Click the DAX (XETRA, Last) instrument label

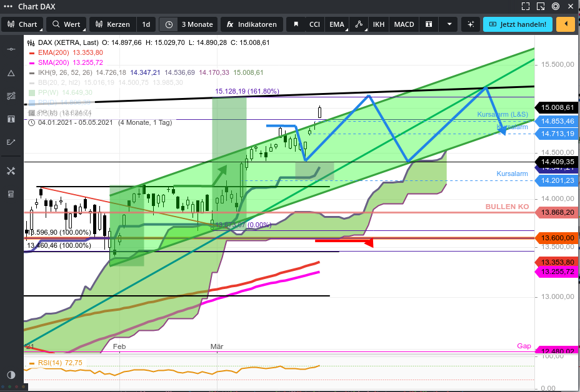tap(69, 42)
